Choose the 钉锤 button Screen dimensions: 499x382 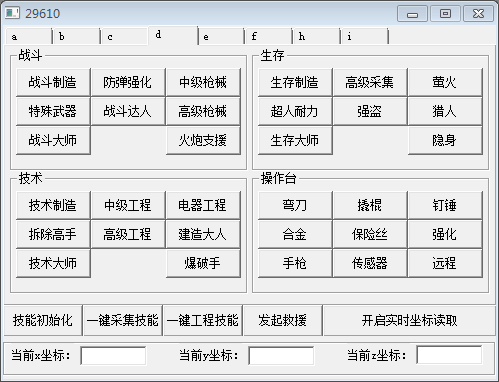pyautogui.click(x=445, y=205)
